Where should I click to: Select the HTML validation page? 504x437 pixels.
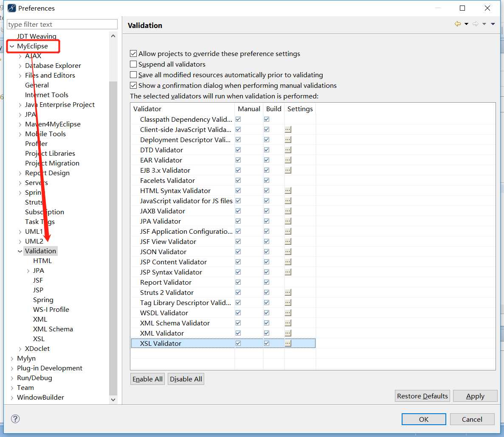pyautogui.click(x=42, y=261)
